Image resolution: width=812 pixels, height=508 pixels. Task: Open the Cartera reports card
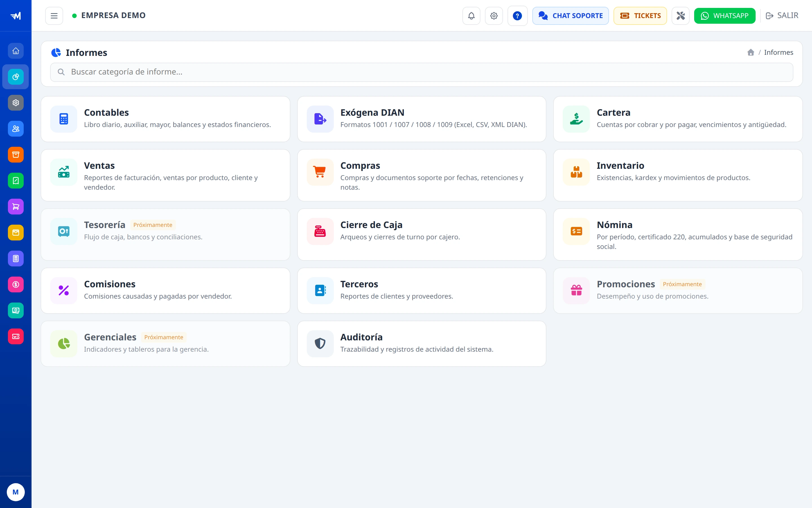tap(678, 119)
